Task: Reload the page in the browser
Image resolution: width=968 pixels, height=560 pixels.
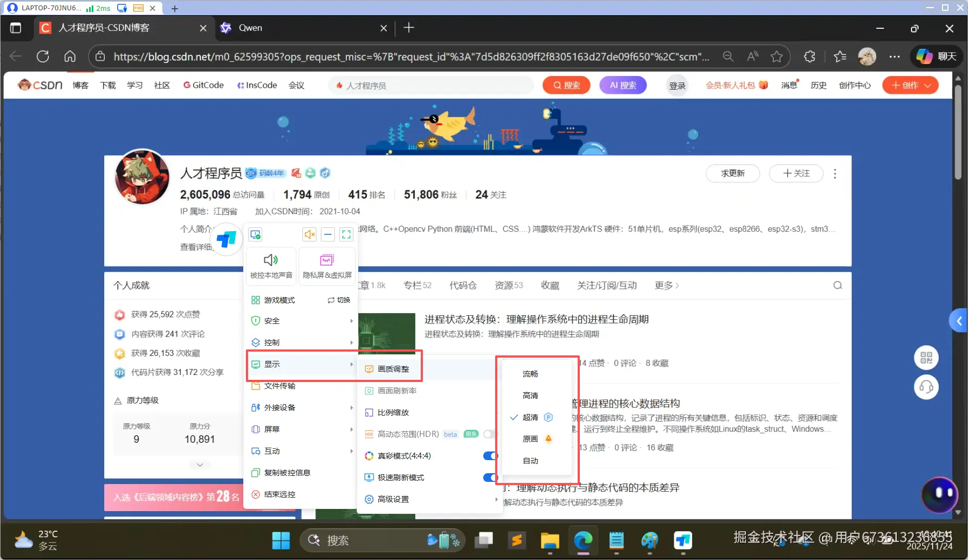Action: click(x=43, y=56)
